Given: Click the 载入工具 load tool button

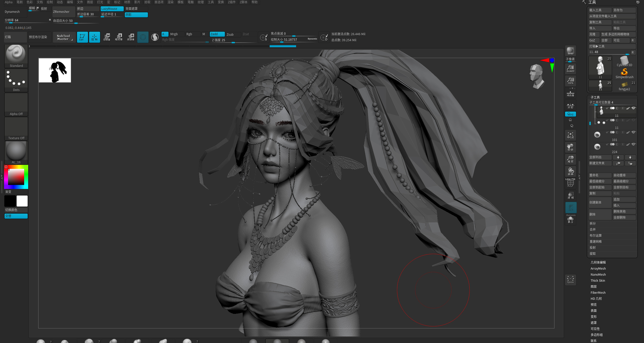Looking at the screenshot, I should 600,10.
